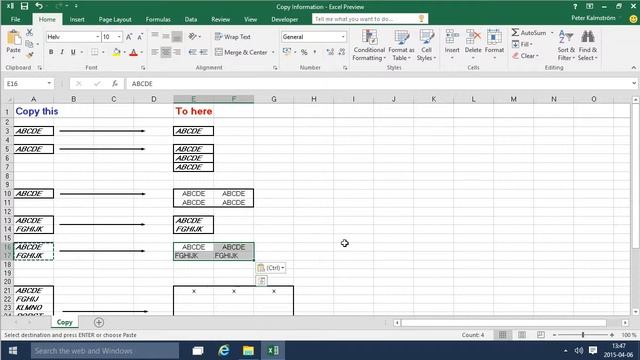Select the Copy sheet tab
Viewport: 640px width, 360px height.
click(64, 322)
